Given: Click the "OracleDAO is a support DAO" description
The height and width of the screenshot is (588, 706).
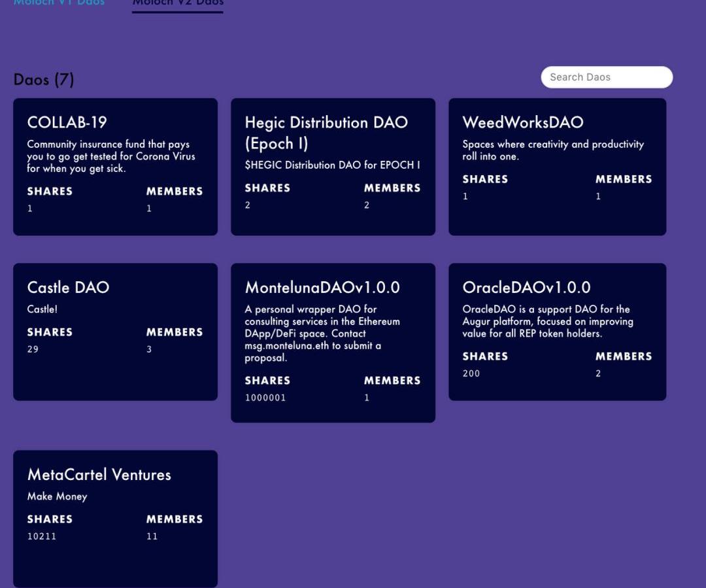Looking at the screenshot, I should 548,321.
